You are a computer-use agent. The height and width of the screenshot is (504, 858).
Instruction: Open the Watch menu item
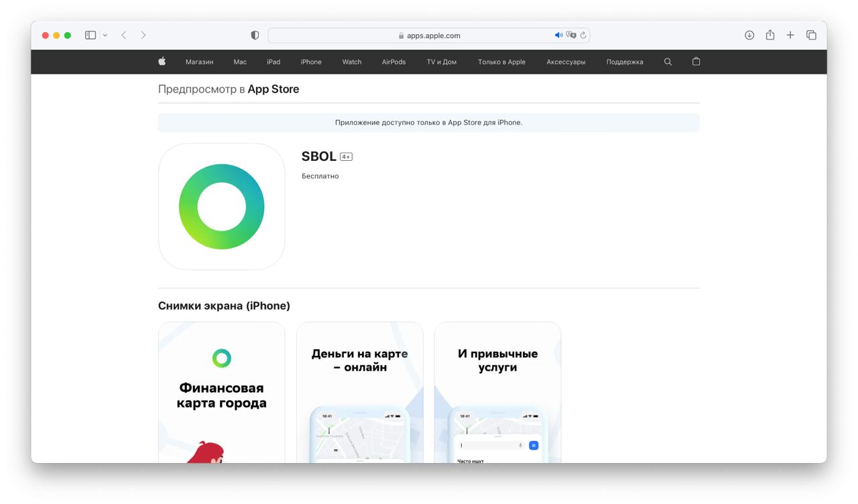[352, 62]
